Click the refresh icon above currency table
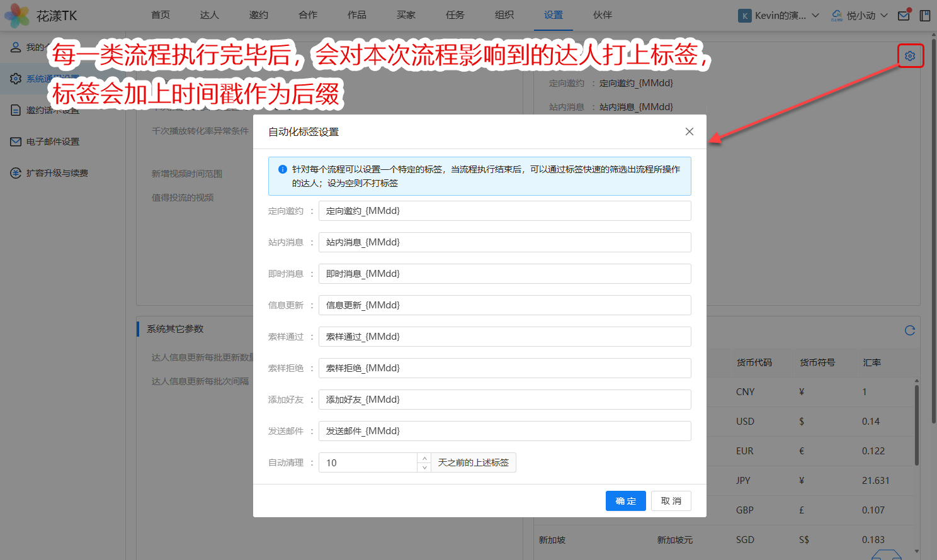This screenshot has height=560, width=937. (910, 330)
